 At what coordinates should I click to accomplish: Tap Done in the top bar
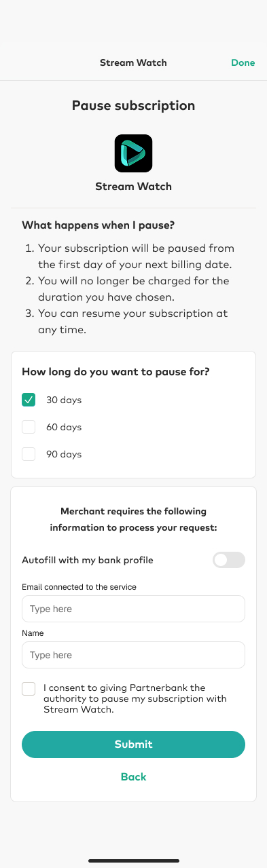[x=243, y=62]
